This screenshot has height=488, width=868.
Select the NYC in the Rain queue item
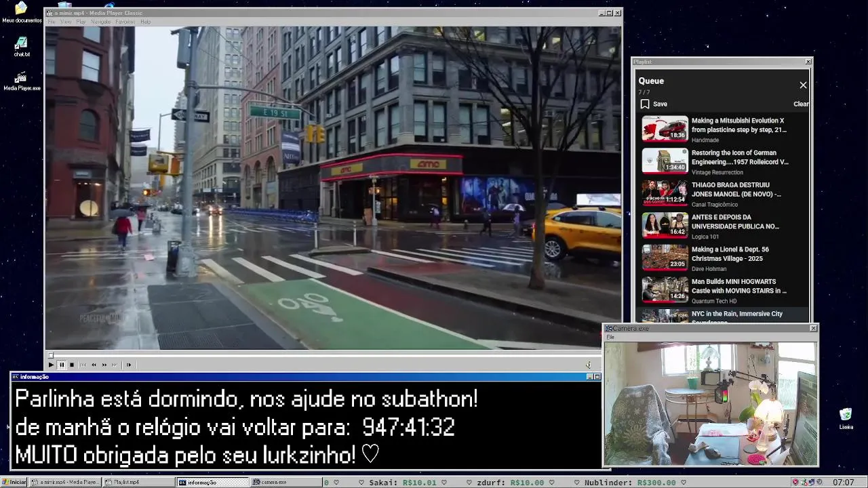pos(723,316)
